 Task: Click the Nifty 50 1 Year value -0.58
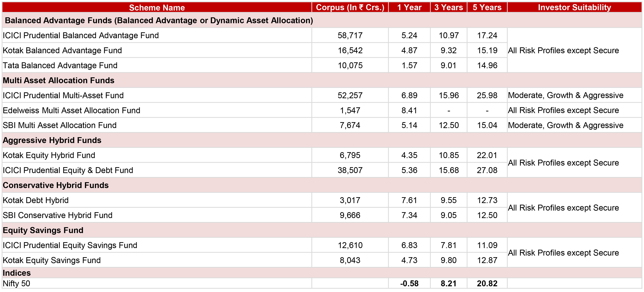[x=409, y=283]
